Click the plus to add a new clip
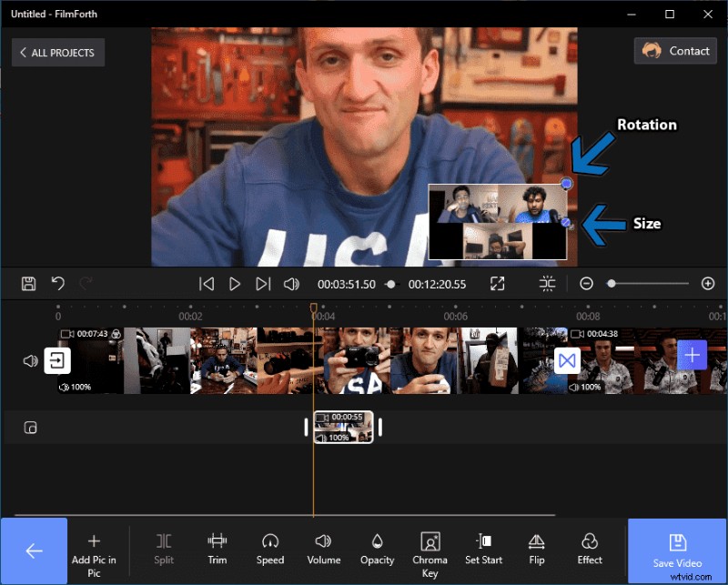Screen dimensions: 728x585 [x=693, y=355]
